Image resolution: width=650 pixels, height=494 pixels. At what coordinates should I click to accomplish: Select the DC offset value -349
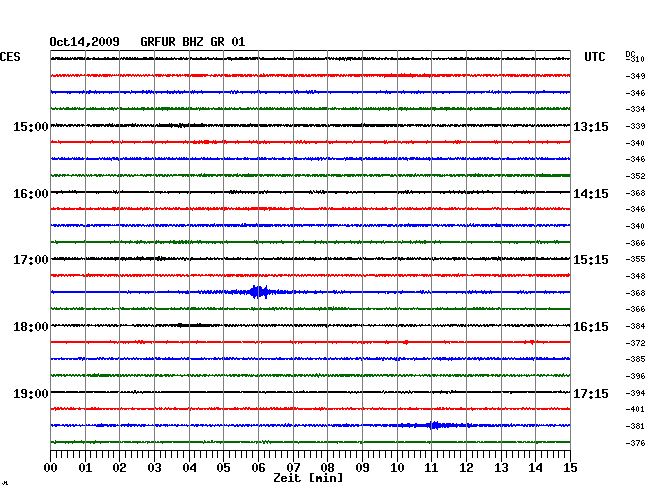tap(635, 76)
